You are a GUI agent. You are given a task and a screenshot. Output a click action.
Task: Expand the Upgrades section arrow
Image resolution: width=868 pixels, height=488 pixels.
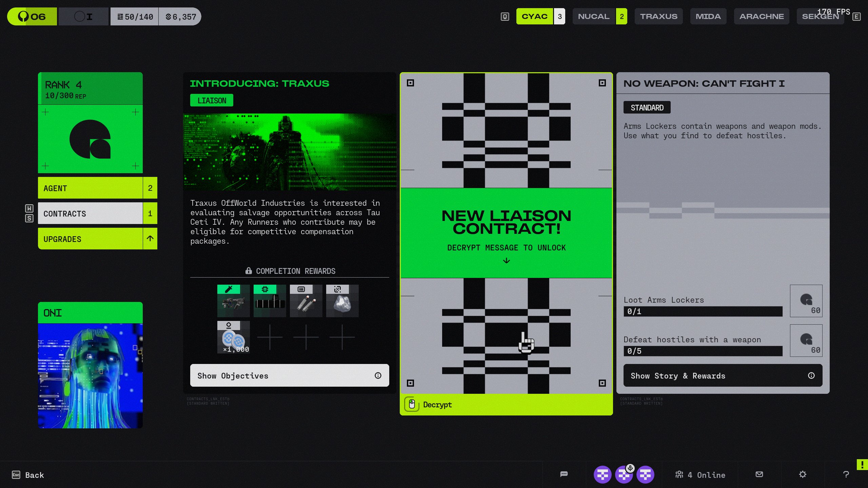click(150, 239)
